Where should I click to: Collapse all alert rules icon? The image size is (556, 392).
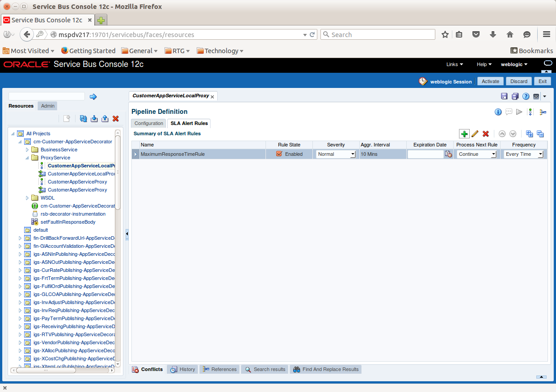[540, 134]
